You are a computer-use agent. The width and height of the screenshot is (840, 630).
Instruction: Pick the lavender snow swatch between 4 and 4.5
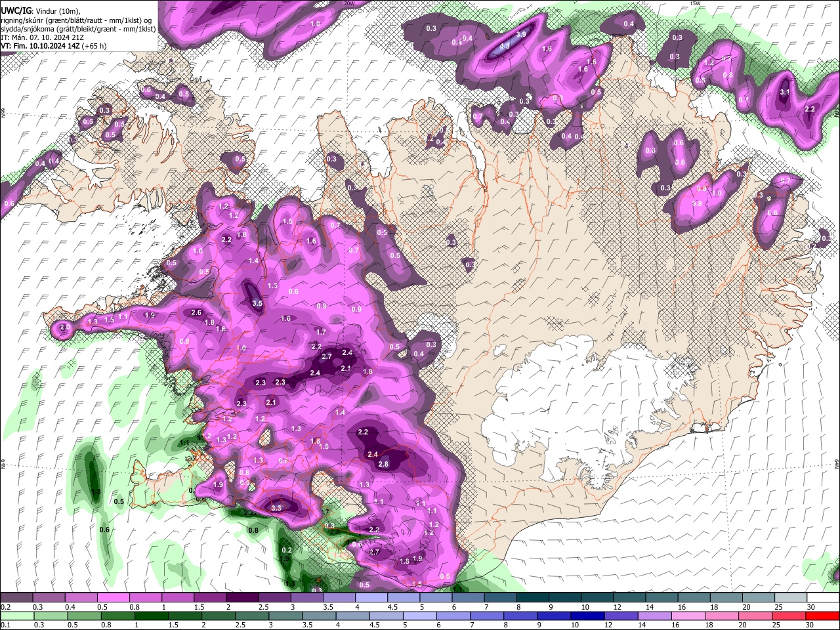coord(371,598)
